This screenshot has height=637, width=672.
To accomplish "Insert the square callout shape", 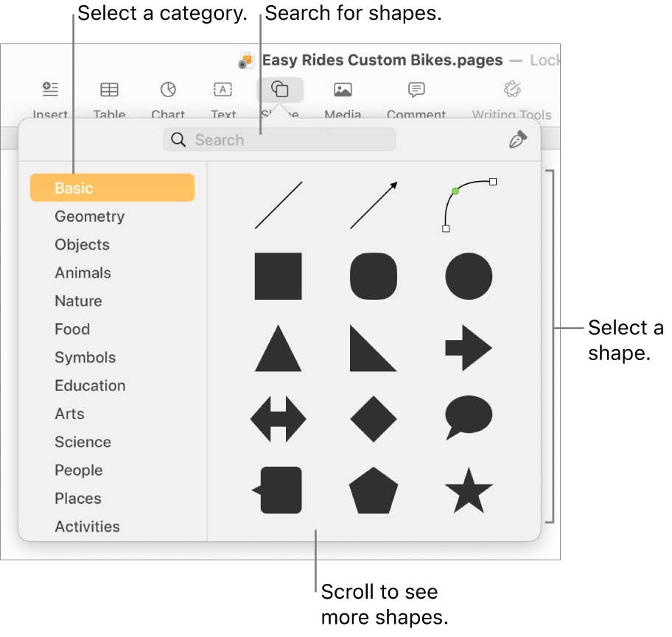I will (277, 490).
